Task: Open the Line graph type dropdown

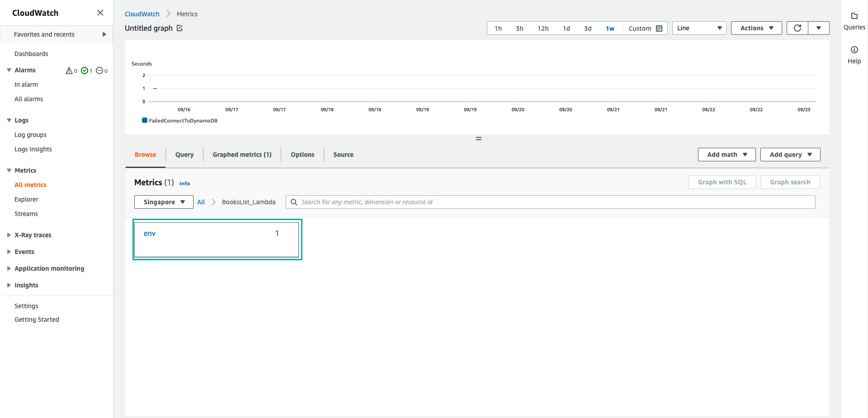Action: pyautogui.click(x=699, y=28)
